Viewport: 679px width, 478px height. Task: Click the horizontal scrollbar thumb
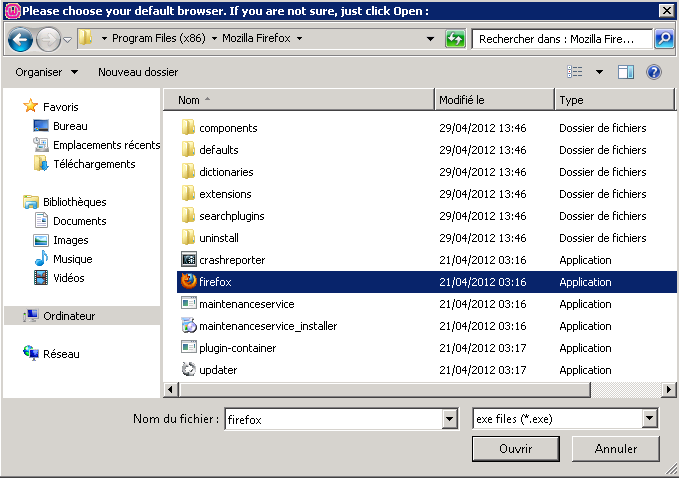pyautogui.click(x=385, y=390)
